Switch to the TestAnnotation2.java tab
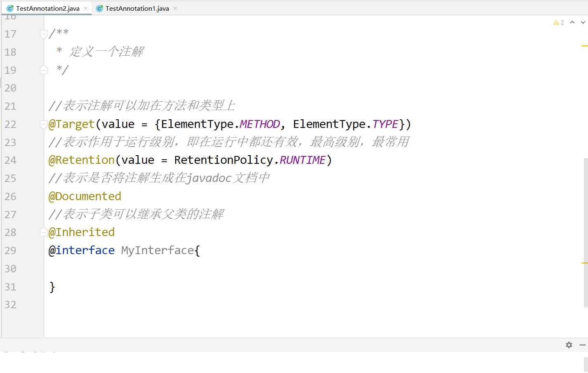Viewport: 588px width, 373px height. [47, 8]
